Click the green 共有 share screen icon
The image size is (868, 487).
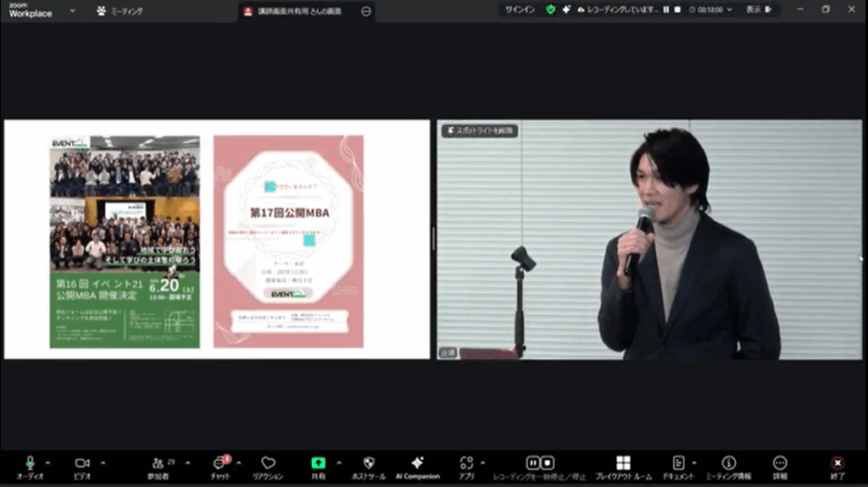318,463
